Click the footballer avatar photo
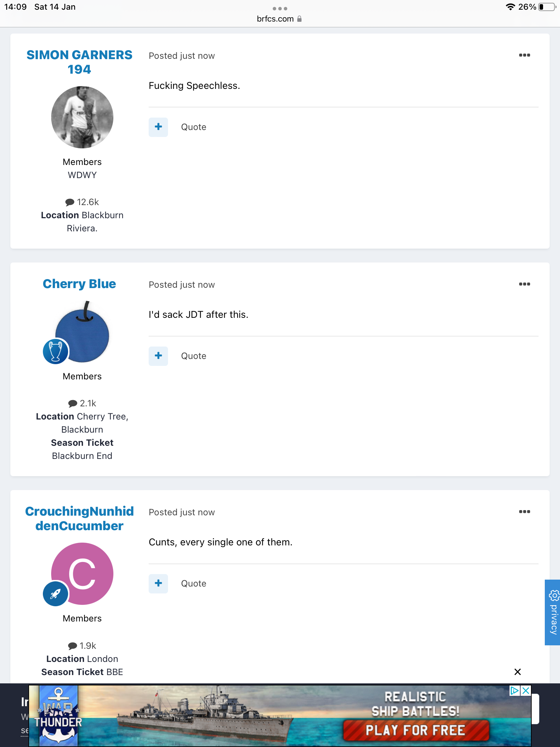560x747 pixels. 82,117
